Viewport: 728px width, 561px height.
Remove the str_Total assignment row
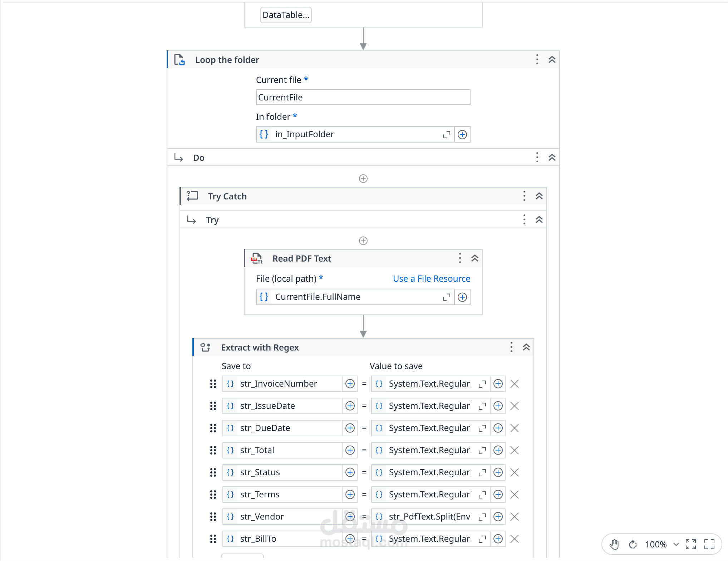coord(515,450)
